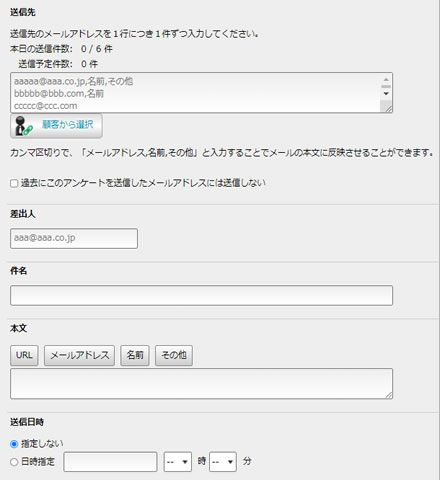Viewport: 440px width, 480px height.
Task: Open the hour (時) dropdown
Action: point(178,462)
